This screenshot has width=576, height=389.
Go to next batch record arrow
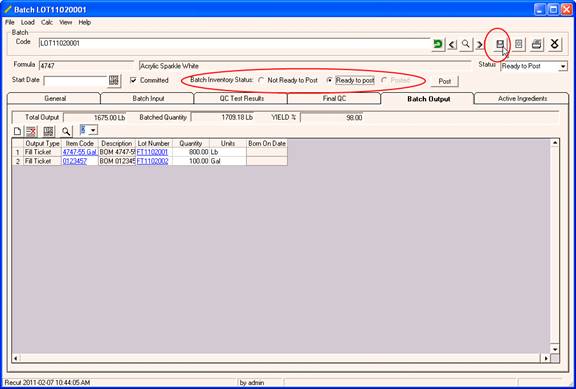point(479,45)
